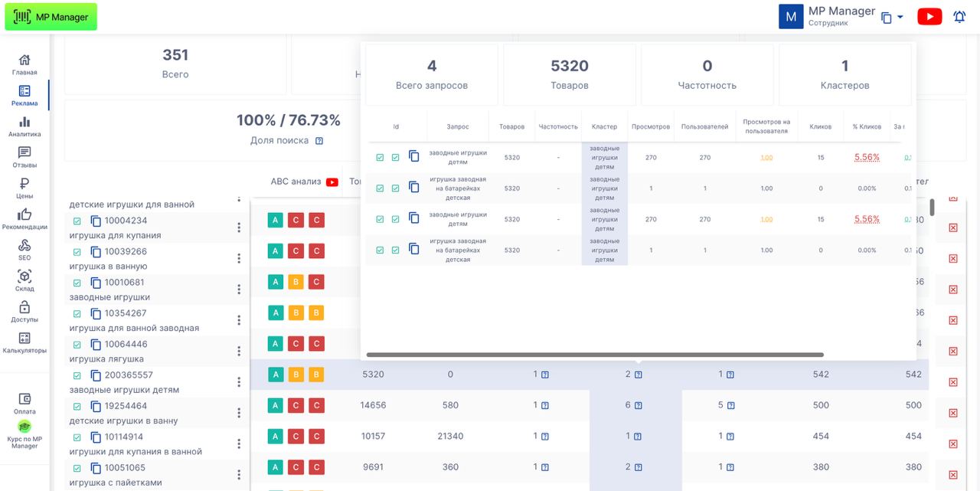The image size is (980, 491).
Task: Click red C badge in row 10004234
Action: [x=296, y=221]
